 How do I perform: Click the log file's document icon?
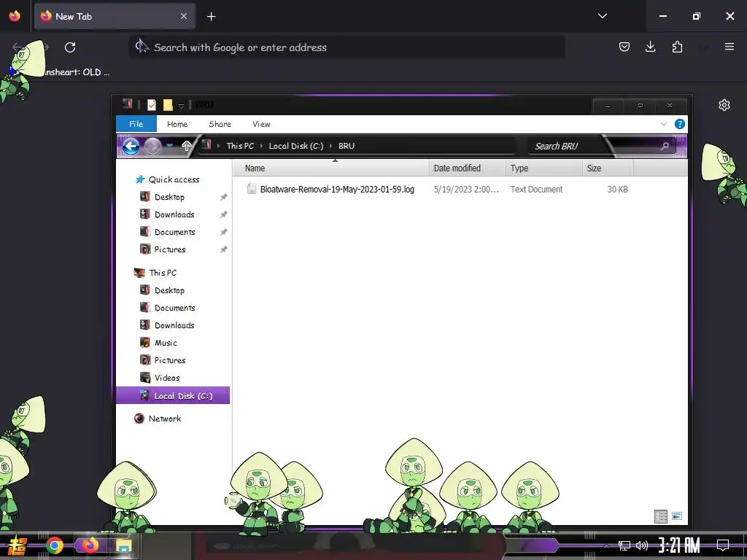click(252, 189)
